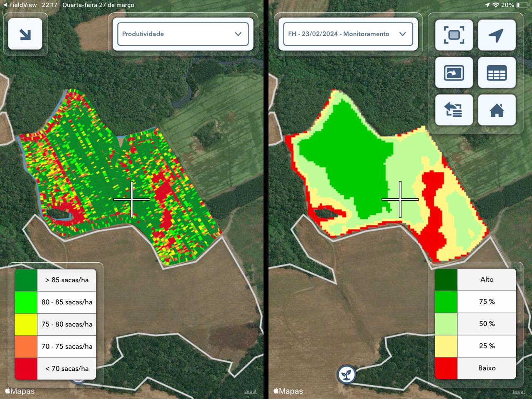Click the layer swap comparison icon
The height and width of the screenshot is (399, 532).
(453, 110)
